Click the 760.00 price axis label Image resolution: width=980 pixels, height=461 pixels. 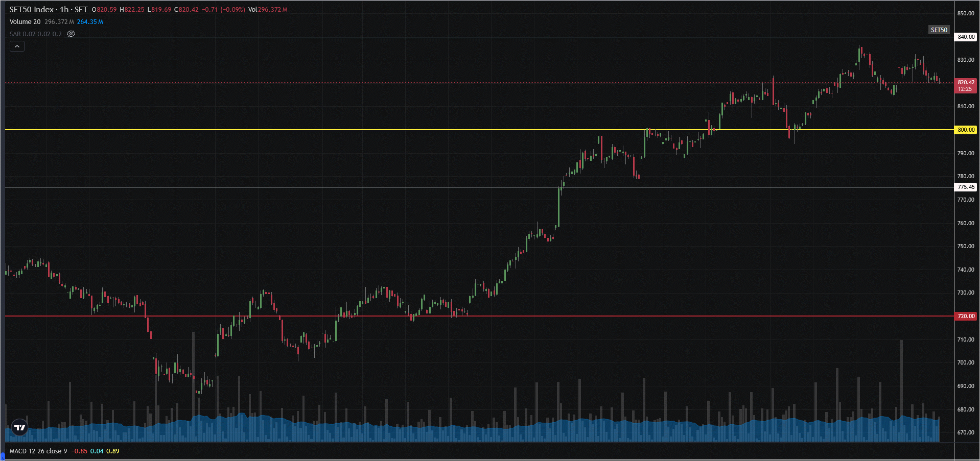point(966,223)
